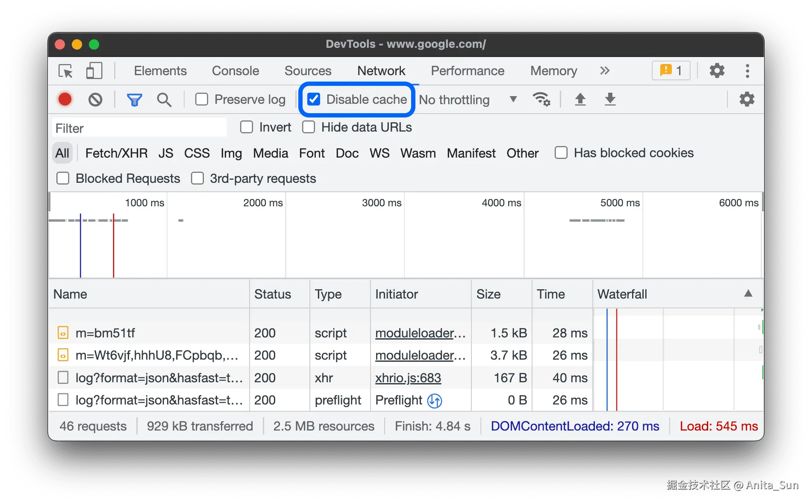The image size is (812, 504).
Task: Clear the network log
Action: pos(95,100)
